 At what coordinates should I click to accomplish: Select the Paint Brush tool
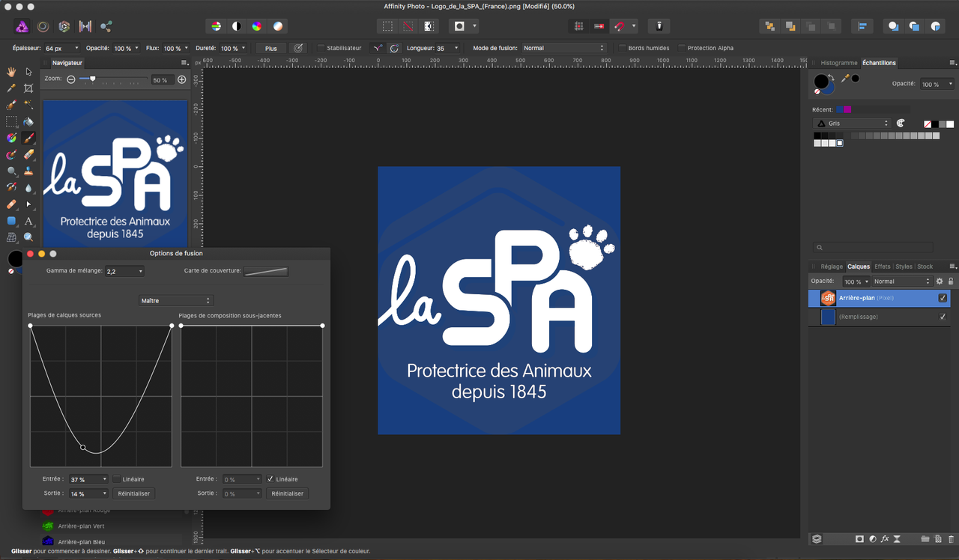pyautogui.click(x=28, y=138)
